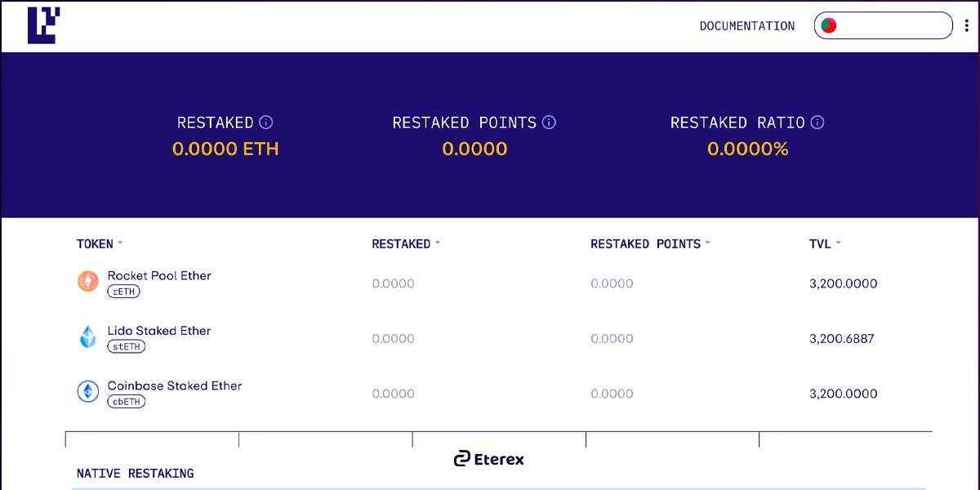Click the Rocket Pool Ether token icon

[87, 282]
